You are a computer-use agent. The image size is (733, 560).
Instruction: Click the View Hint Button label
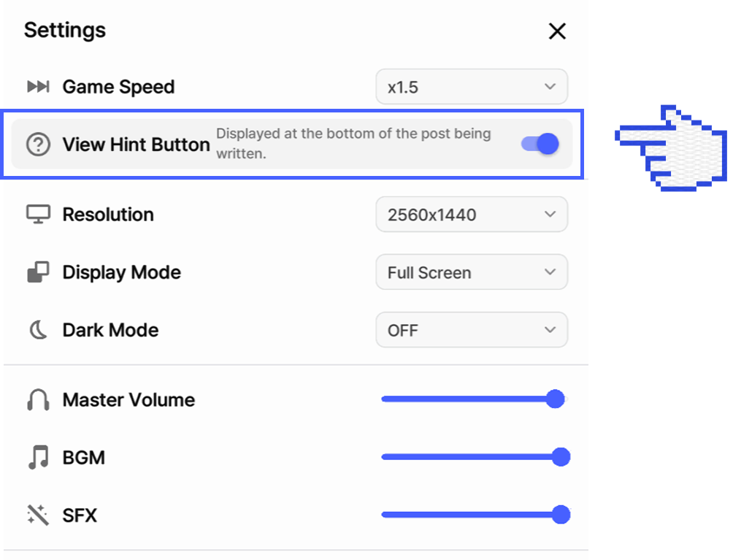tap(136, 145)
